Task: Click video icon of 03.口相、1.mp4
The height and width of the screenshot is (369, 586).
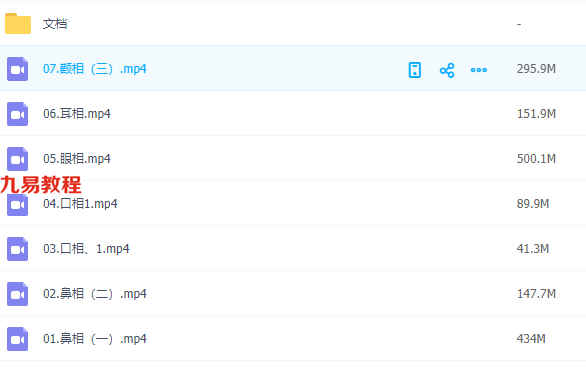Action: click(18, 249)
